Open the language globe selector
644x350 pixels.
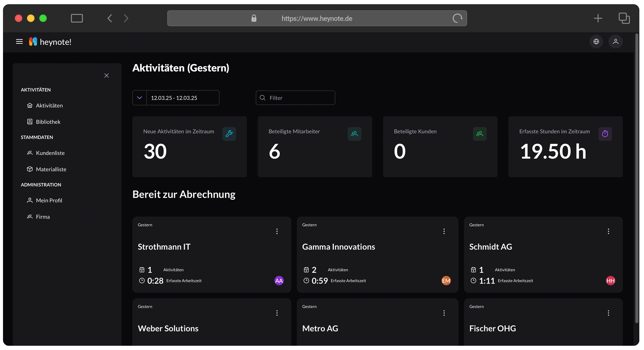596,41
